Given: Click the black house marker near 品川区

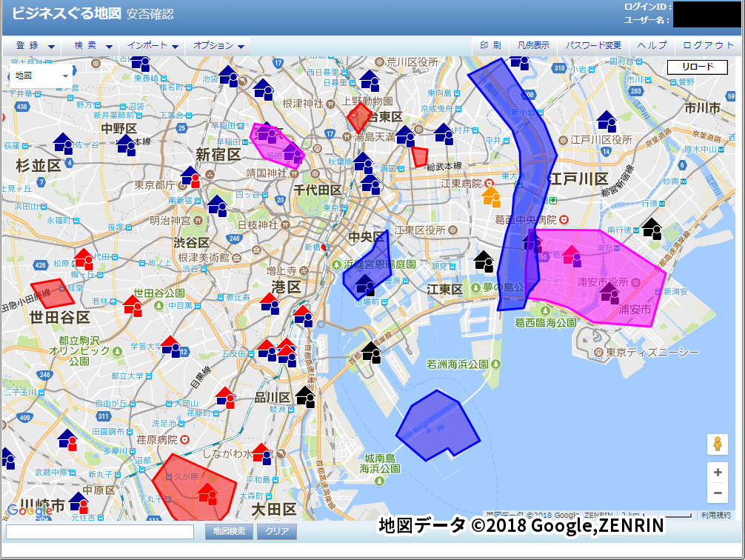Looking at the screenshot, I should [305, 397].
